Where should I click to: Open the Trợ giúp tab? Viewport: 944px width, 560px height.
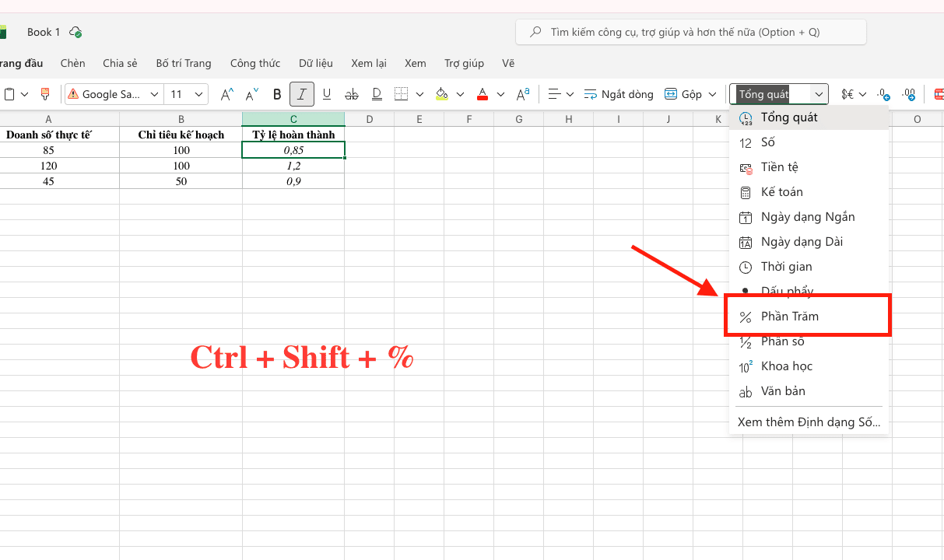(x=464, y=63)
